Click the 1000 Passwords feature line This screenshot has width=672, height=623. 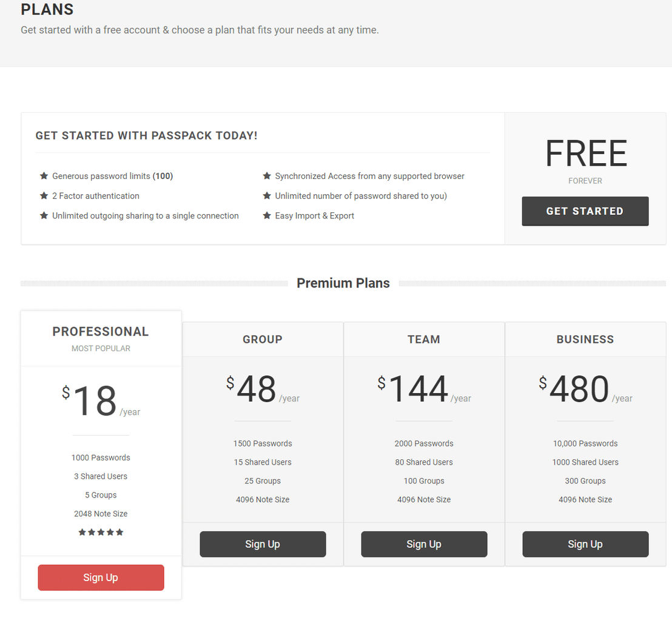point(101,457)
